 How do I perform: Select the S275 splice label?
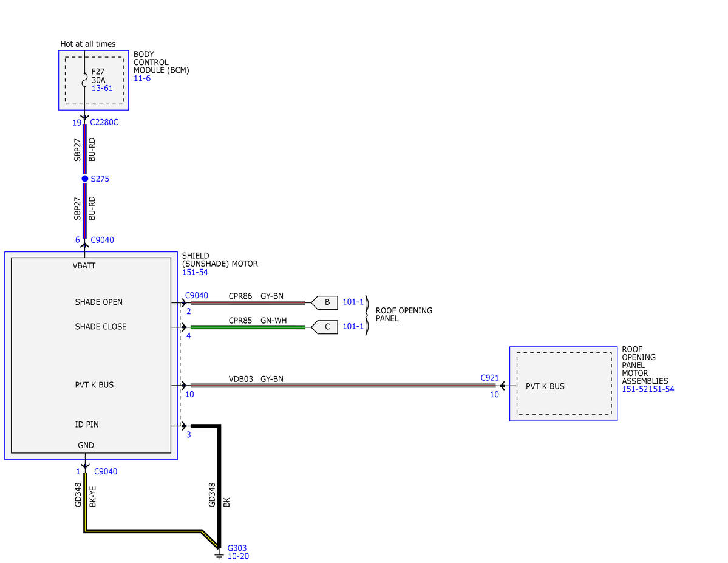pos(100,179)
